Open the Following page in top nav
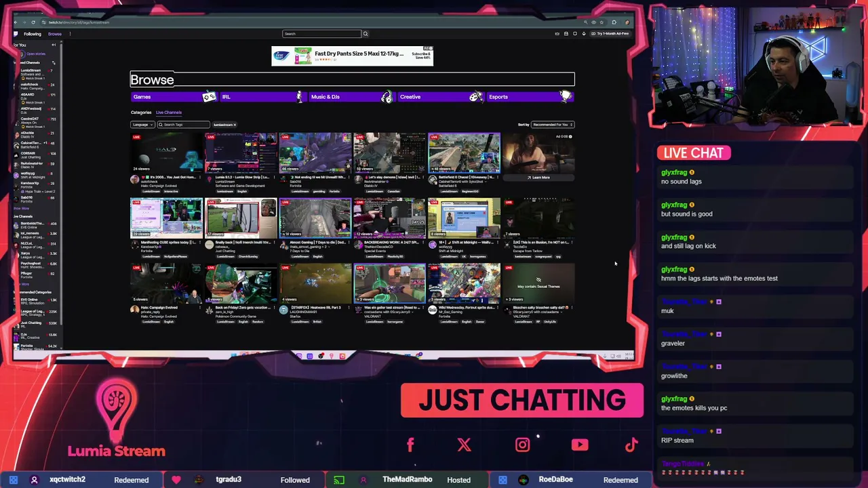The width and height of the screenshot is (868, 488). coord(33,34)
